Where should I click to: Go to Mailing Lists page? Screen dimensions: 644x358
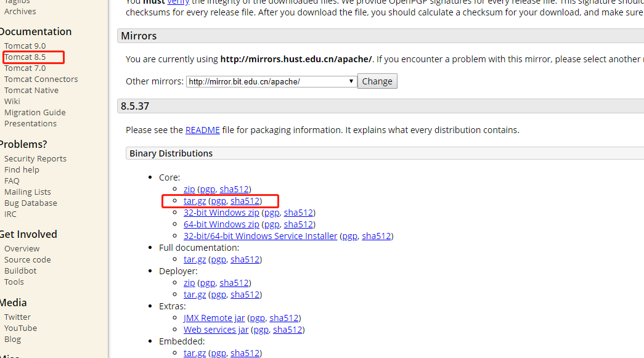(28, 192)
